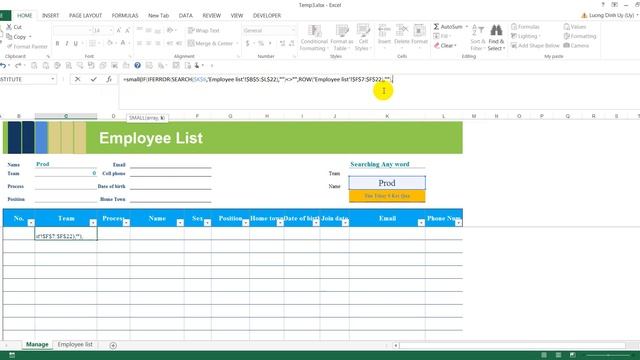The height and width of the screenshot is (360, 640).
Task: Click the Values button in My paste
Action: [575, 27]
